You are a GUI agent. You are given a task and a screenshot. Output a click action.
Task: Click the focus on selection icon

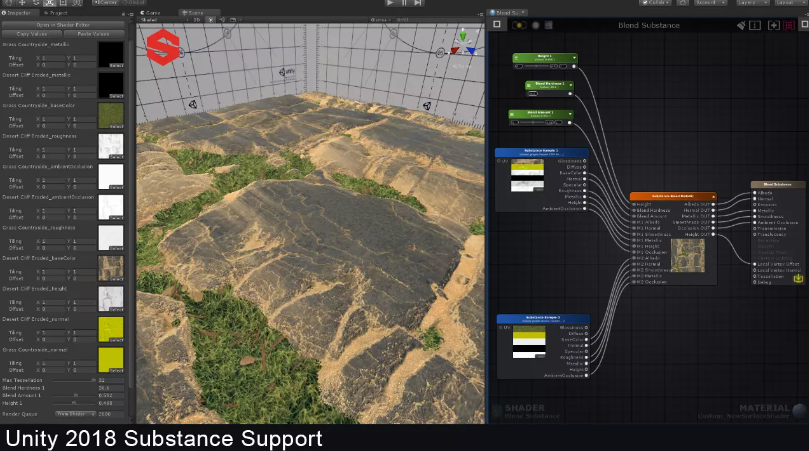coord(755,25)
